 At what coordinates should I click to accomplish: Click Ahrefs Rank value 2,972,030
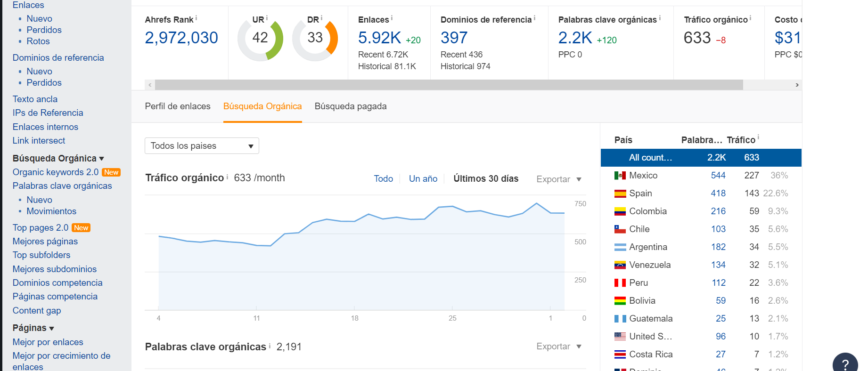click(181, 38)
